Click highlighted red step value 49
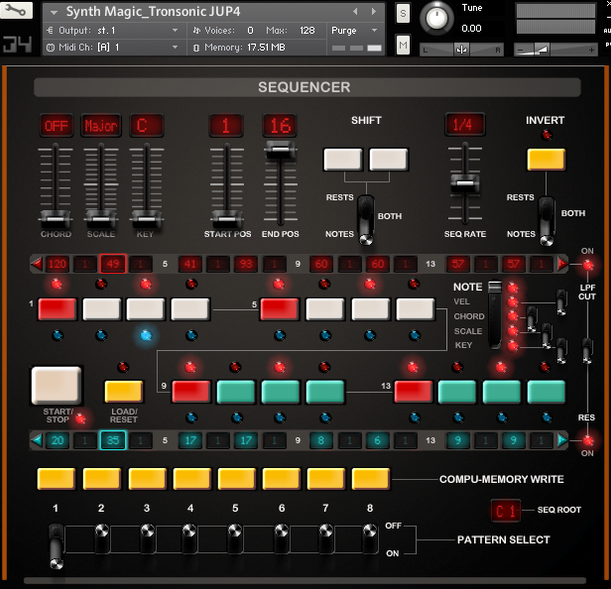611x589 pixels. point(113,264)
